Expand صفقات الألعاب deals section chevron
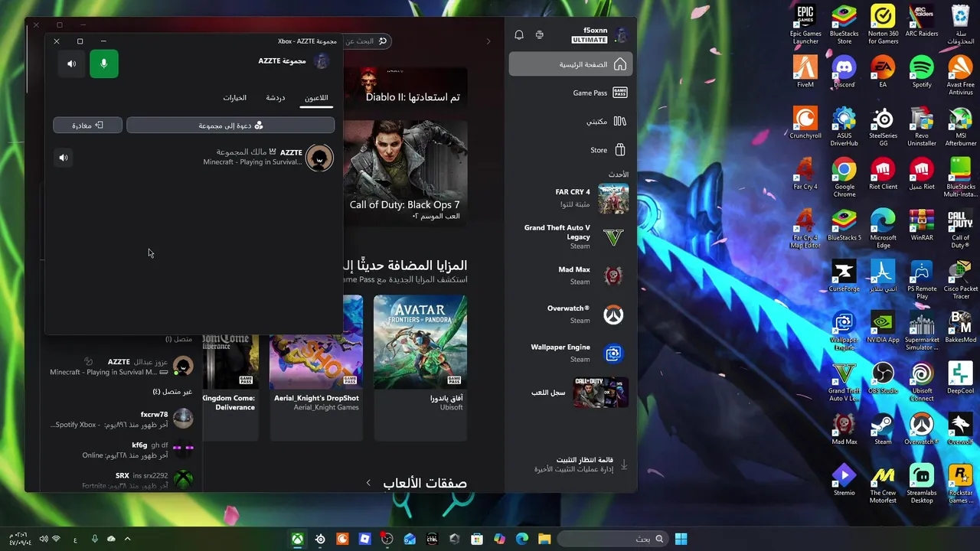 [368, 483]
